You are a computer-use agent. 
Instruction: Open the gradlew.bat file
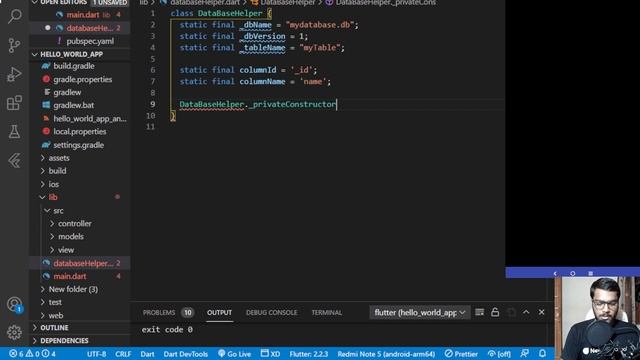[x=73, y=105]
